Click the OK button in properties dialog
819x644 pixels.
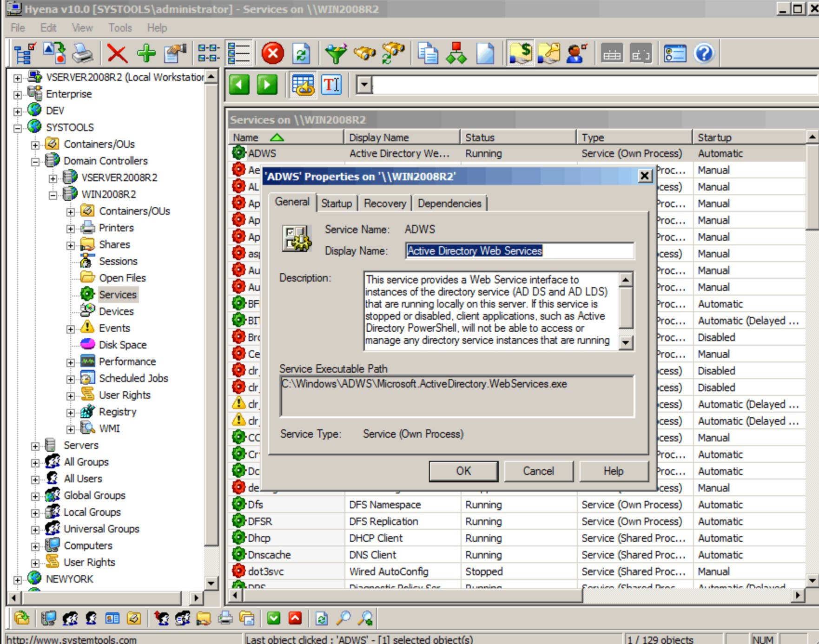[463, 471]
